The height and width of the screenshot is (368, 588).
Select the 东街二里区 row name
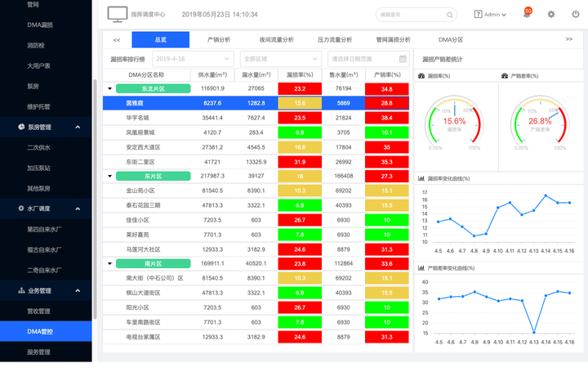click(140, 162)
